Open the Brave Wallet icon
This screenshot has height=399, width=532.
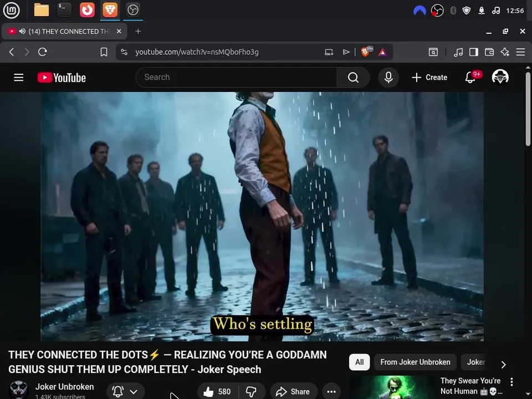489,52
